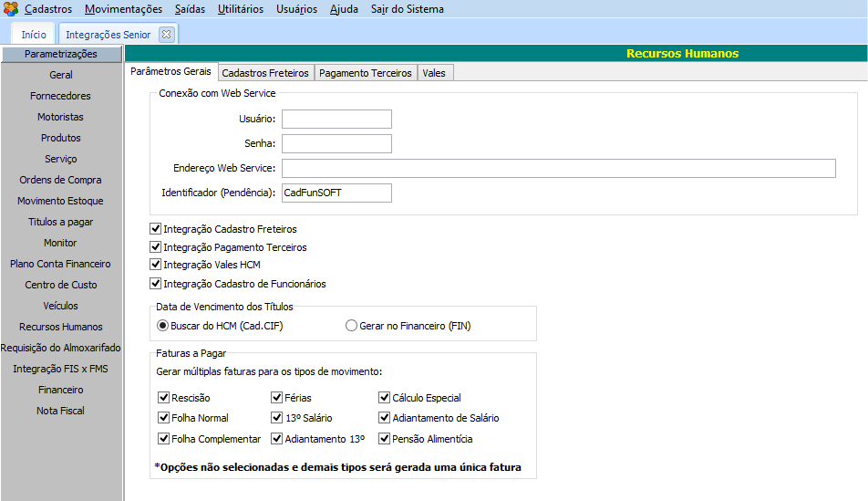Open the Usuários menu
The image size is (868, 501).
coord(296,9)
